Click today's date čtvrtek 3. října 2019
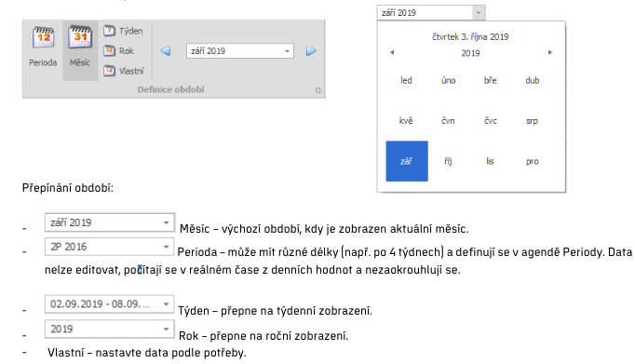 (x=470, y=37)
